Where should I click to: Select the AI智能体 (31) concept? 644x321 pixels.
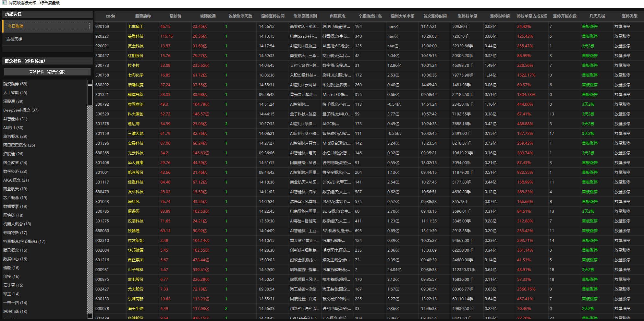15,119
